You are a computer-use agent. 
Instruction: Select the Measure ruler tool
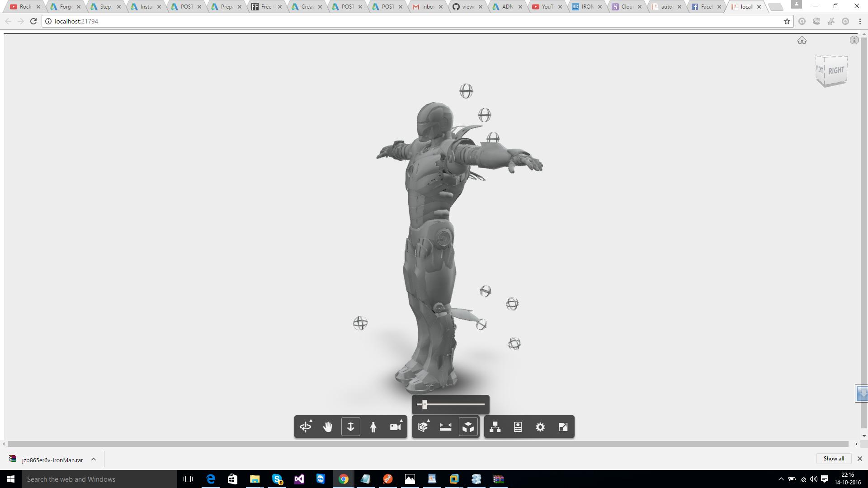tap(445, 427)
